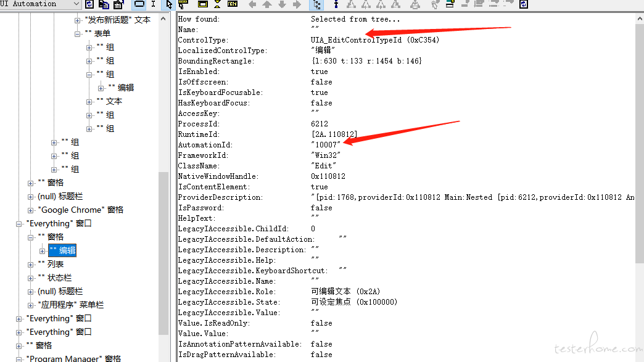Select the "应用程序" 菜单栏 tree item
The image size is (644, 362).
(71, 305)
